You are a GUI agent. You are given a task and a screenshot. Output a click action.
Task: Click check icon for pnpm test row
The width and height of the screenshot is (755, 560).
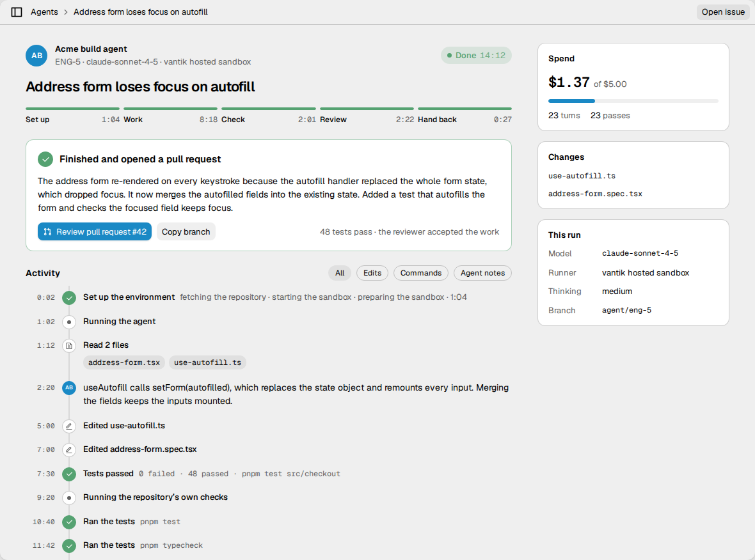coord(69,522)
